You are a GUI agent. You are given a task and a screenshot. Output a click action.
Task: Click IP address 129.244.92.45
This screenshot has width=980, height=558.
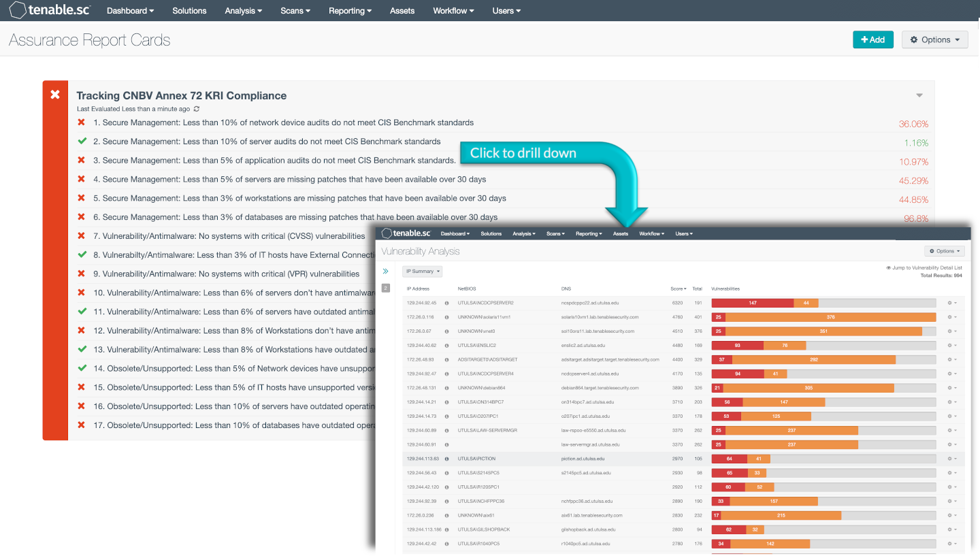[x=422, y=303]
